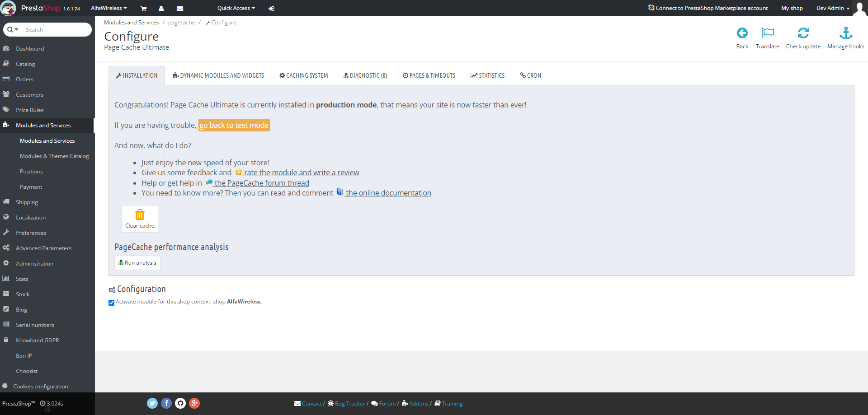
Task: Click the Stats bar chart icon in sidebar
Action: (x=6, y=279)
